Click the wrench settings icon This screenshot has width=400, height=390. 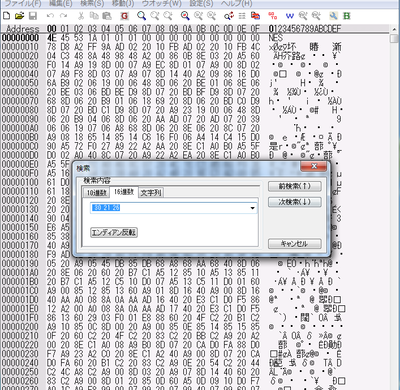click(x=333, y=16)
